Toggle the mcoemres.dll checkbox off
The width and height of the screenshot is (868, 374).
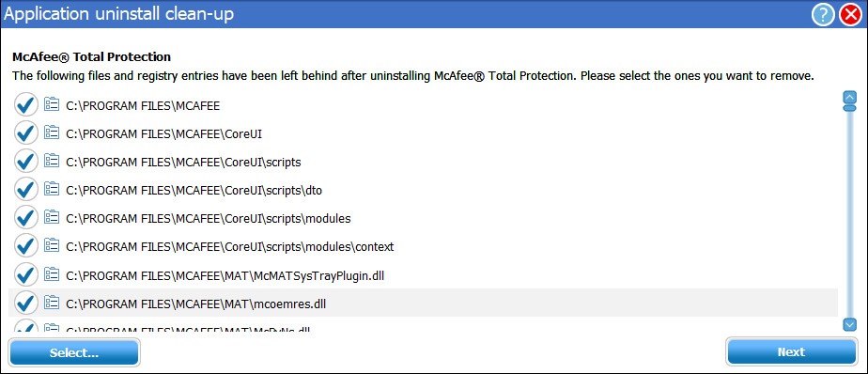click(25, 303)
